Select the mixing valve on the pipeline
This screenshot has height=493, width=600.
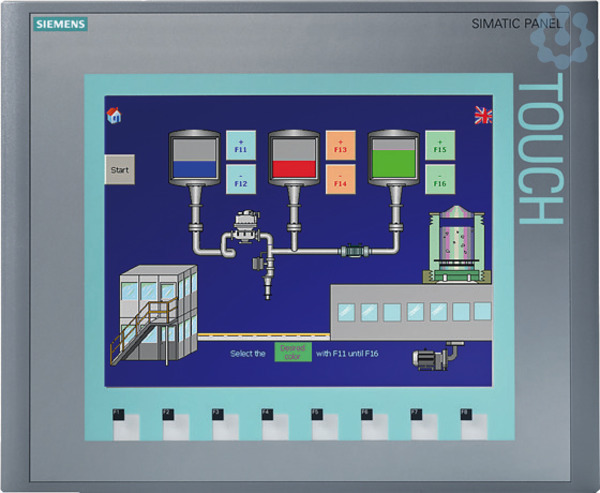coord(243,227)
